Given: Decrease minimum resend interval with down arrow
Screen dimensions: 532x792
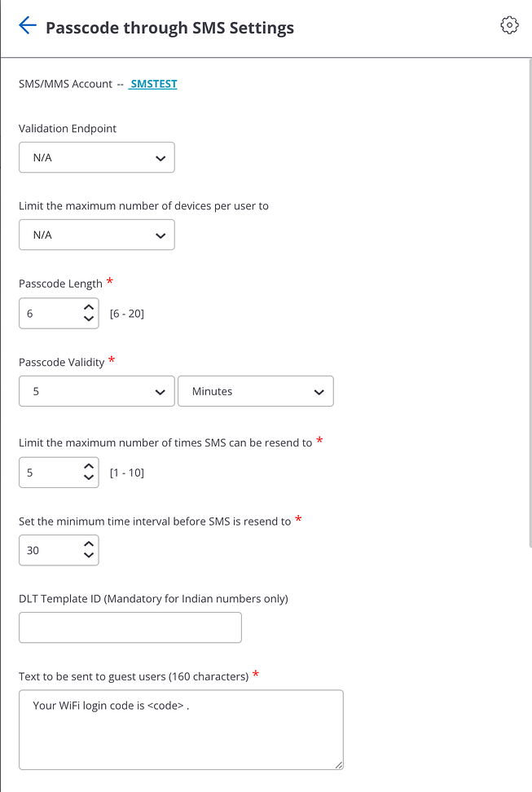Looking at the screenshot, I should 89,556.
